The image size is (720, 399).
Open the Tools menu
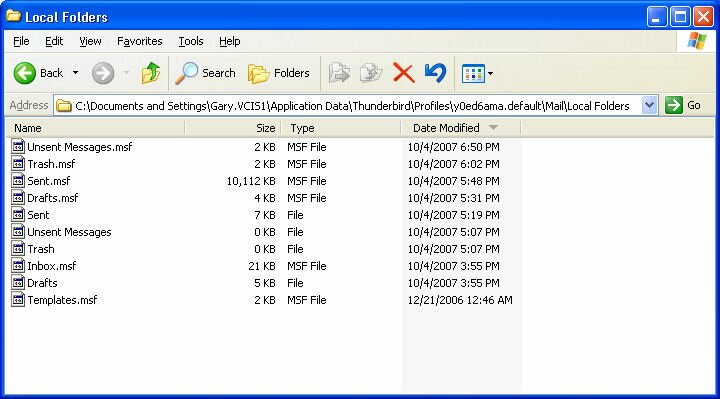[x=191, y=41]
